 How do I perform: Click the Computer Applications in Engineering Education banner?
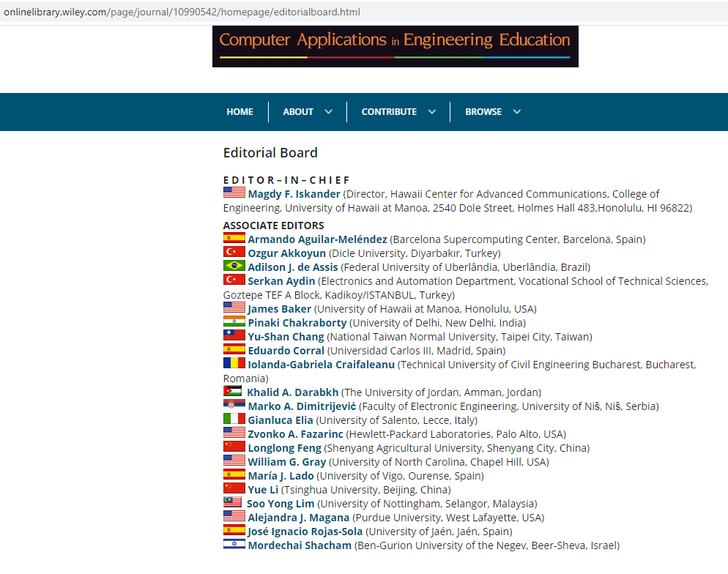pyautogui.click(x=395, y=46)
